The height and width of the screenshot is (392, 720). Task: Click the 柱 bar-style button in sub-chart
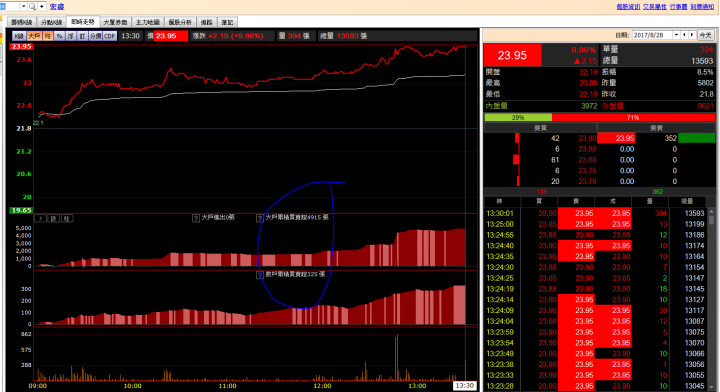pyautogui.click(x=67, y=218)
